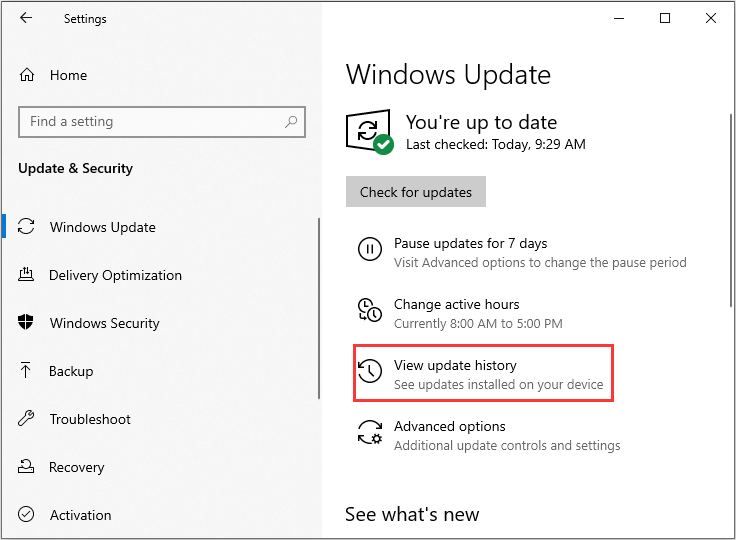This screenshot has width=736, height=540.
Task: Open Advanced options text link
Action: [450, 426]
